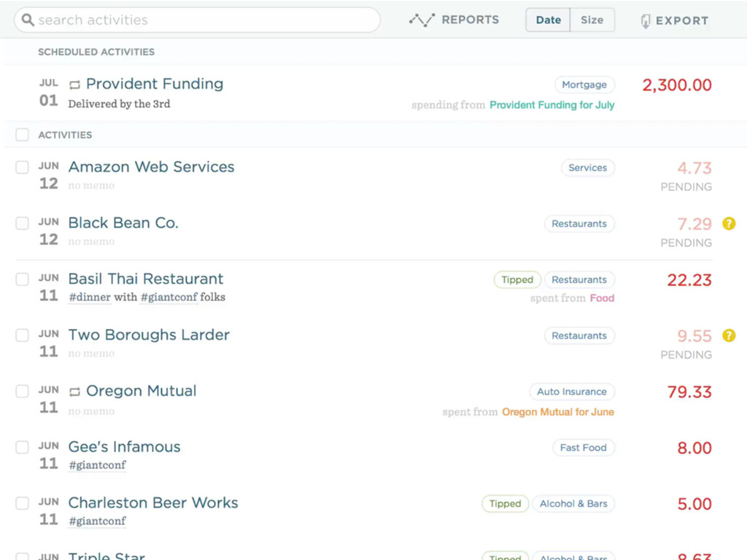
Task: Click the 2,300.00 amount
Action: click(677, 85)
